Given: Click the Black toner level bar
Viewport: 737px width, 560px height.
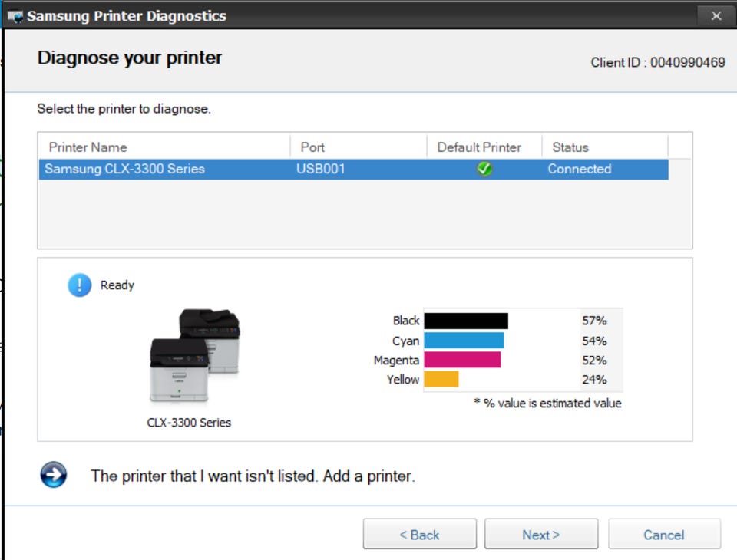Looking at the screenshot, I should [x=466, y=321].
